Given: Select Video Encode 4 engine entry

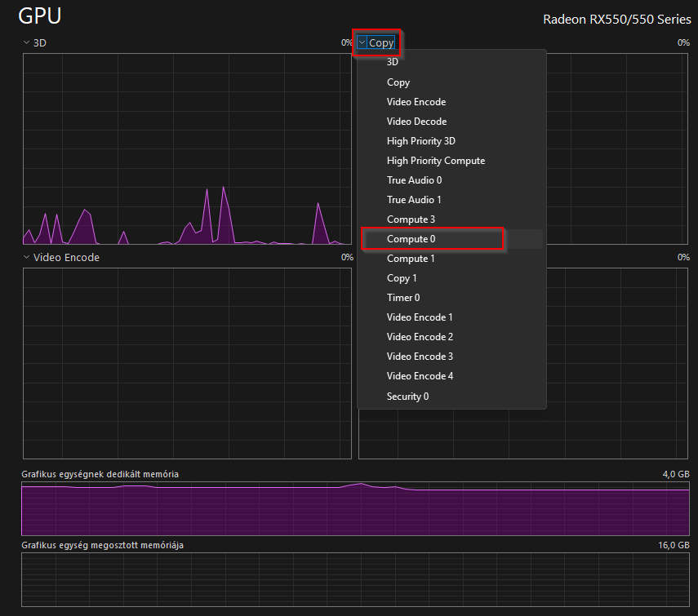Looking at the screenshot, I should coord(420,376).
